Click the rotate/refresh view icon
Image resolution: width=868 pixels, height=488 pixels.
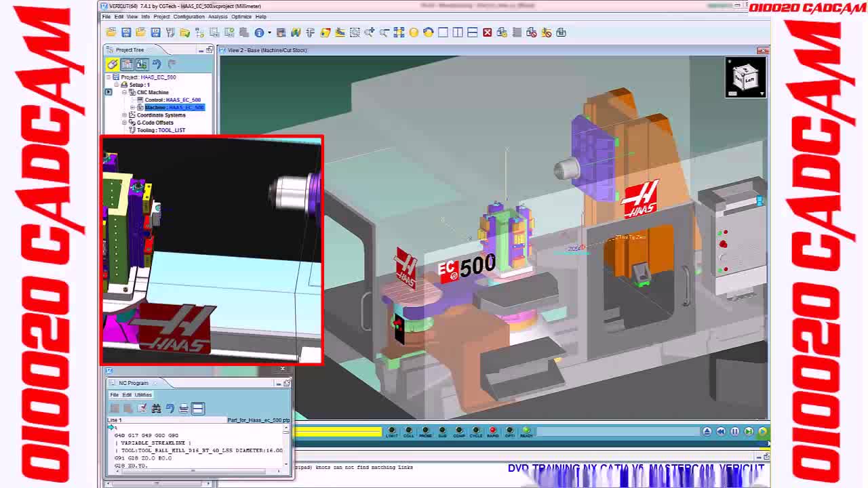point(428,33)
